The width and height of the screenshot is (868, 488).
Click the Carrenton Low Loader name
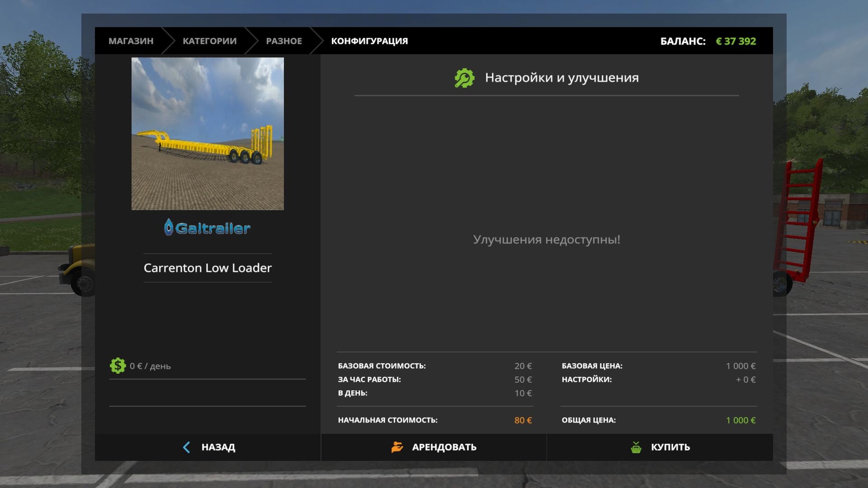tap(207, 268)
